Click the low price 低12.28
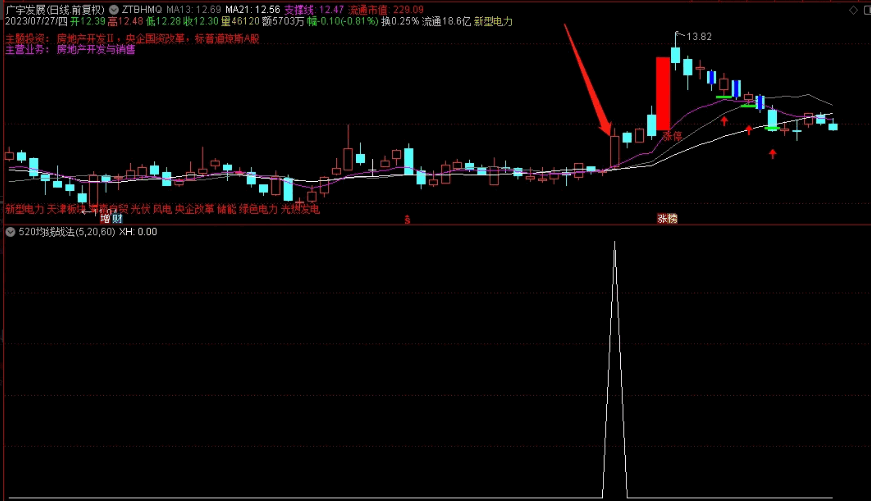Image resolution: width=871 pixels, height=501 pixels. point(163,21)
